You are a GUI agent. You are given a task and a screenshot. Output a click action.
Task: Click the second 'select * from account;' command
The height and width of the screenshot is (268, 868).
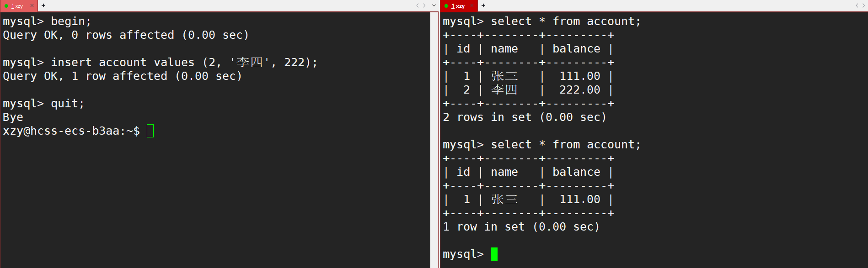pyautogui.click(x=566, y=145)
